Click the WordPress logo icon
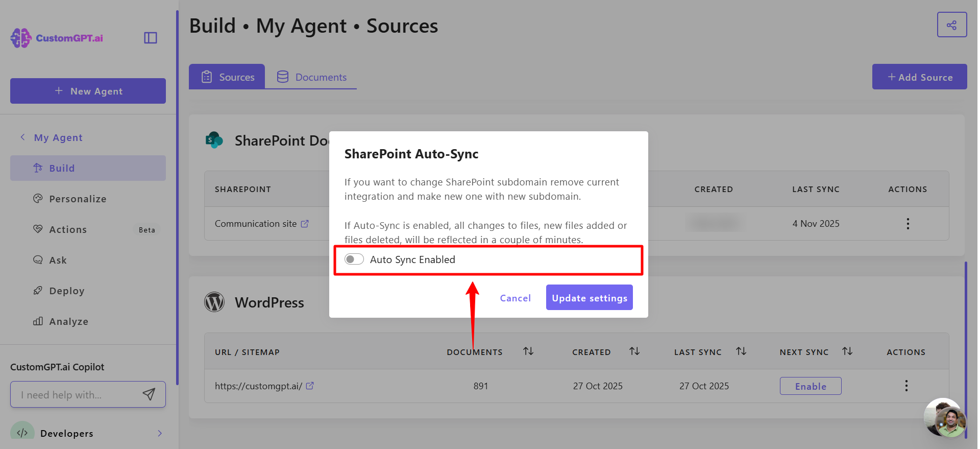The image size is (980, 449). click(x=214, y=302)
